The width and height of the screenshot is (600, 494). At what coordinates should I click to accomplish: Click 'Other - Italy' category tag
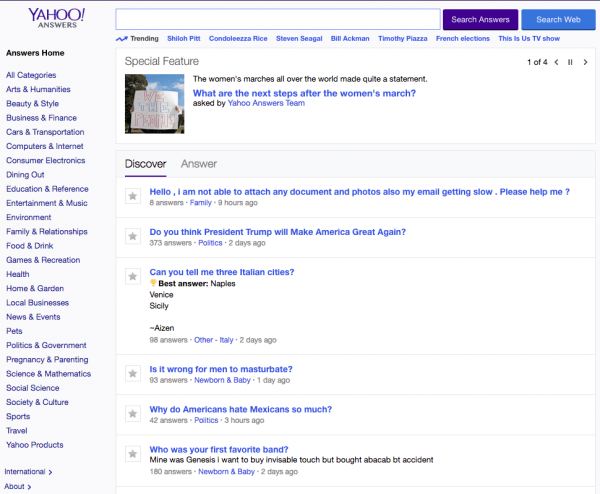[214, 340]
